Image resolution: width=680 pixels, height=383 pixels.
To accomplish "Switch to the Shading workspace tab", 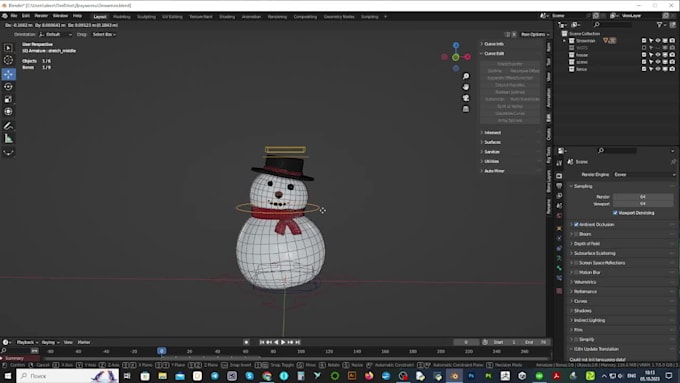I will tap(227, 17).
